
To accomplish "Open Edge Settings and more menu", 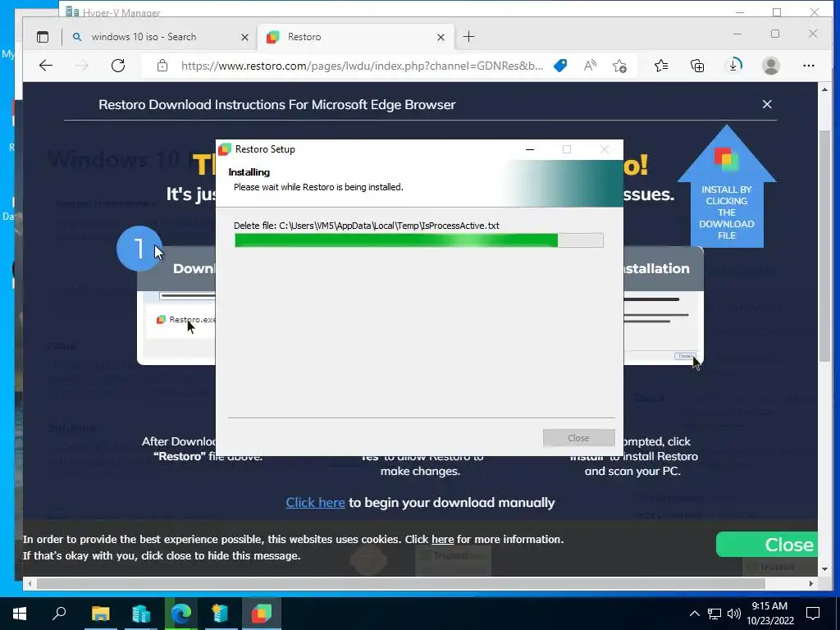I will (x=808, y=66).
